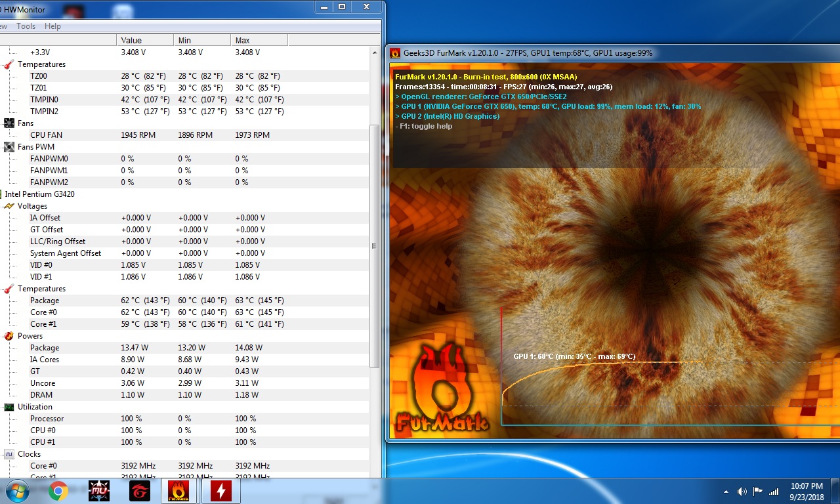Click the Fans PWM group icon

9,147
